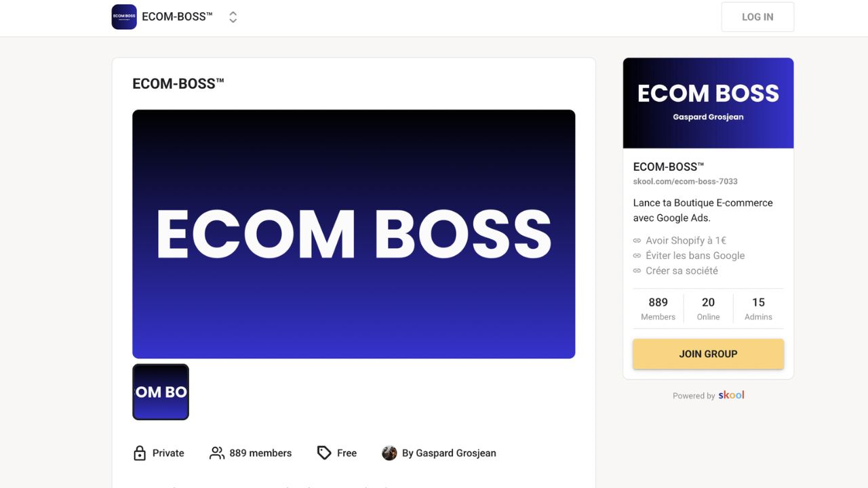The image size is (868, 488).
Task: Open the LOG IN button
Action: coord(757,17)
